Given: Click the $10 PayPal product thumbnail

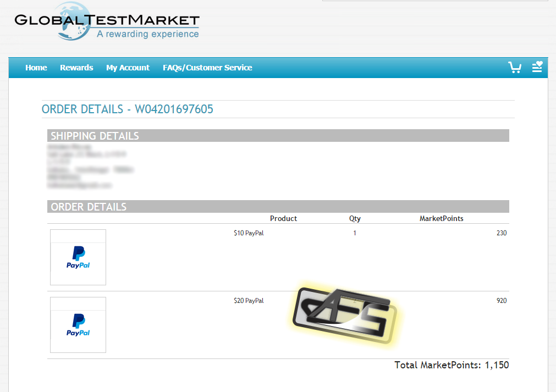Looking at the screenshot, I should coord(78,257).
